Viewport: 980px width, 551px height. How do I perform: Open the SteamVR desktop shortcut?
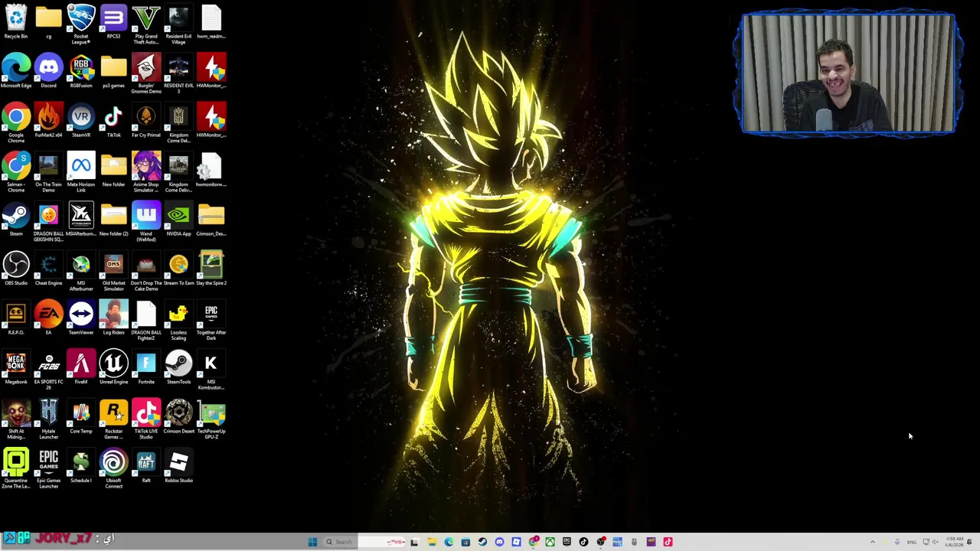80,121
